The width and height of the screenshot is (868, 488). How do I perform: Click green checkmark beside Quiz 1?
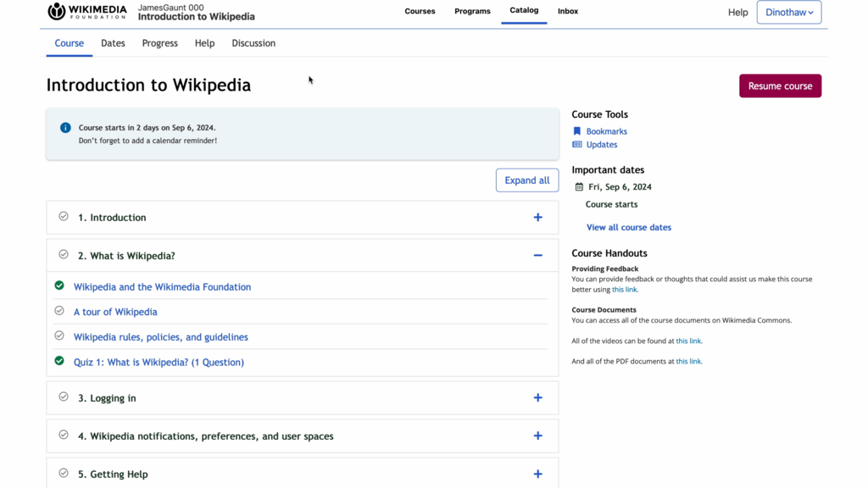tap(59, 361)
